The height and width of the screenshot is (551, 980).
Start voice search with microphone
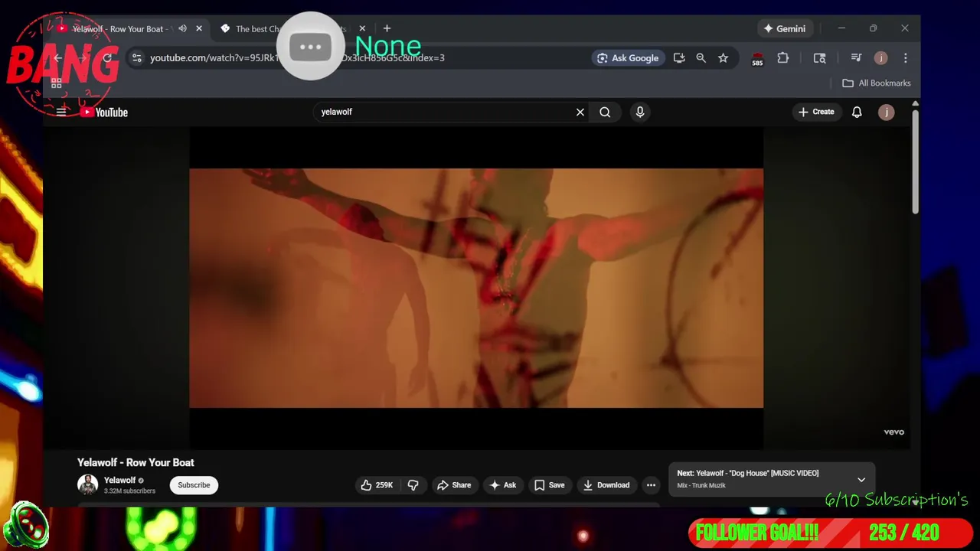pos(640,112)
